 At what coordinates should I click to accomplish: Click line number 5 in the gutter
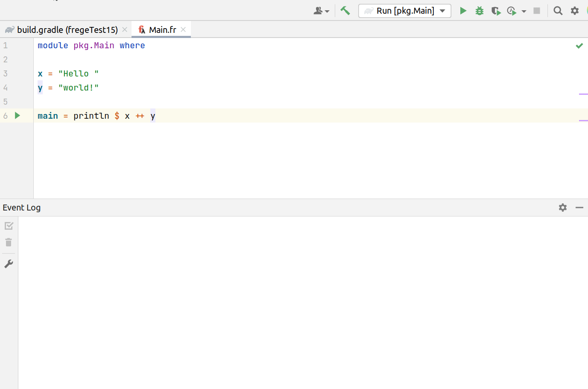pos(6,102)
